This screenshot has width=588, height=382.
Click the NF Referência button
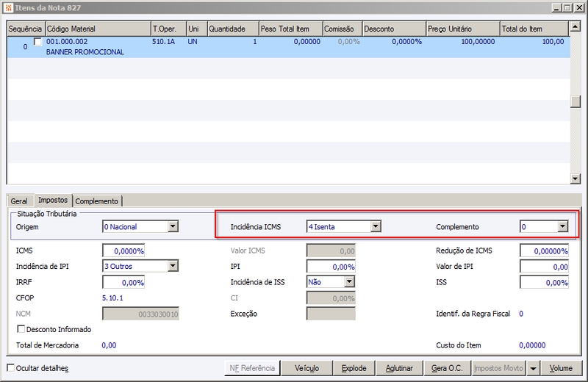click(x=252, y=368)
